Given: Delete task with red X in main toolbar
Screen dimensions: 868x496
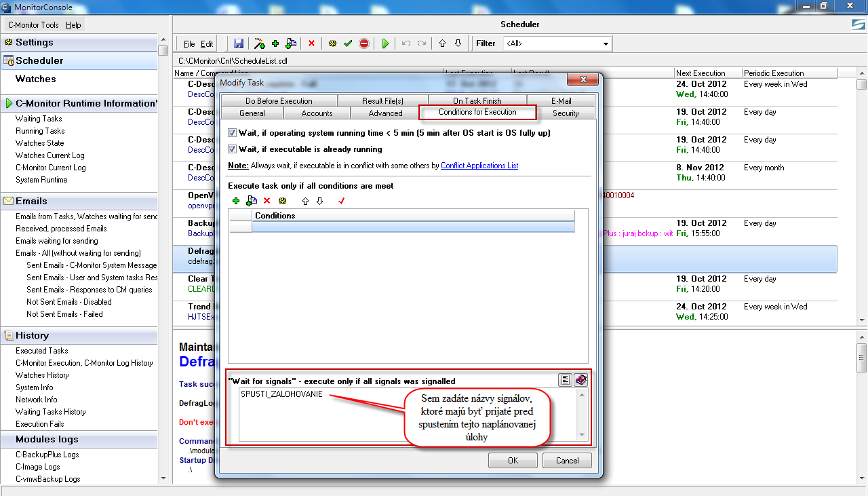Looking at the screenshot, I should [311, 43].
